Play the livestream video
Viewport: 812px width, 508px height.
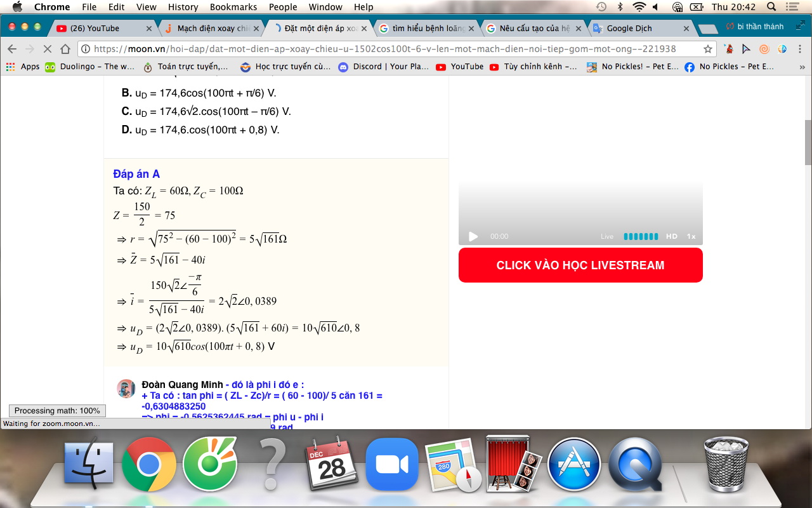(473, 236)
